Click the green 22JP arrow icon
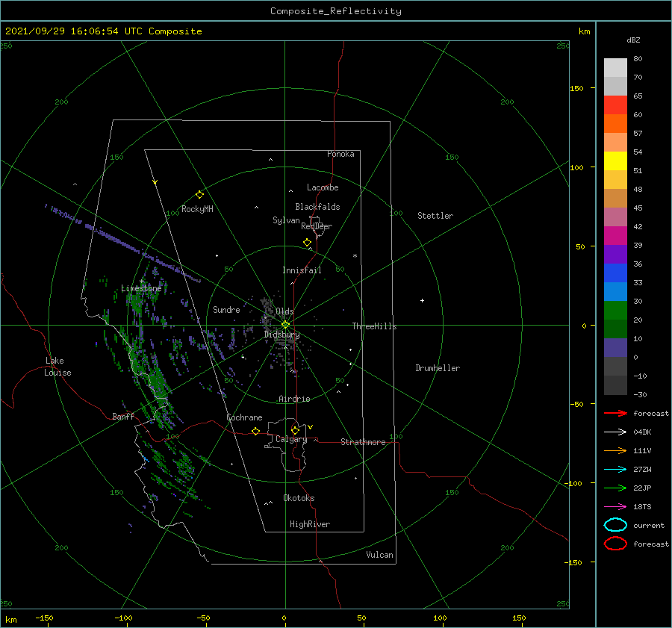The height and width of the screenshot is (628, 672). [x=615, y=488]
